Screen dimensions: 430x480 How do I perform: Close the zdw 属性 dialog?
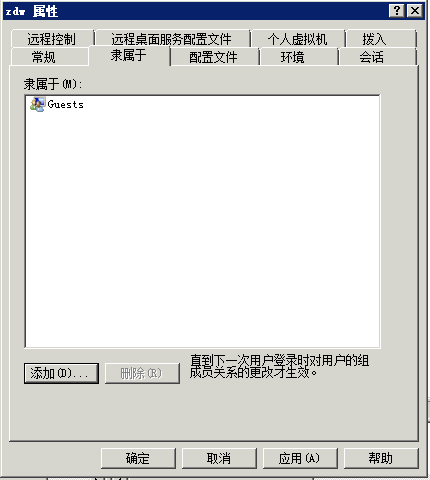415,11
